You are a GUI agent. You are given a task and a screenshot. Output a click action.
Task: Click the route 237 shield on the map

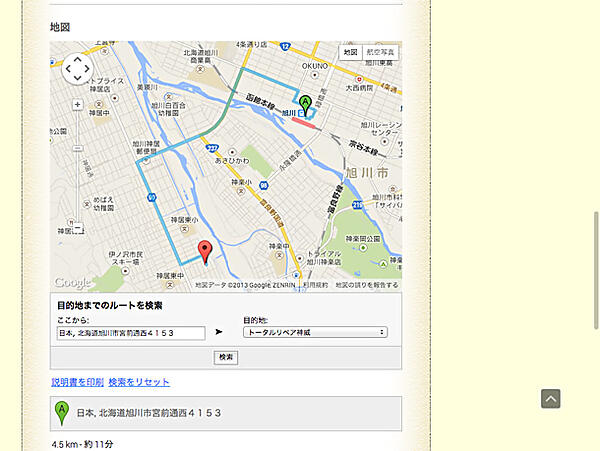click(212, 148)
